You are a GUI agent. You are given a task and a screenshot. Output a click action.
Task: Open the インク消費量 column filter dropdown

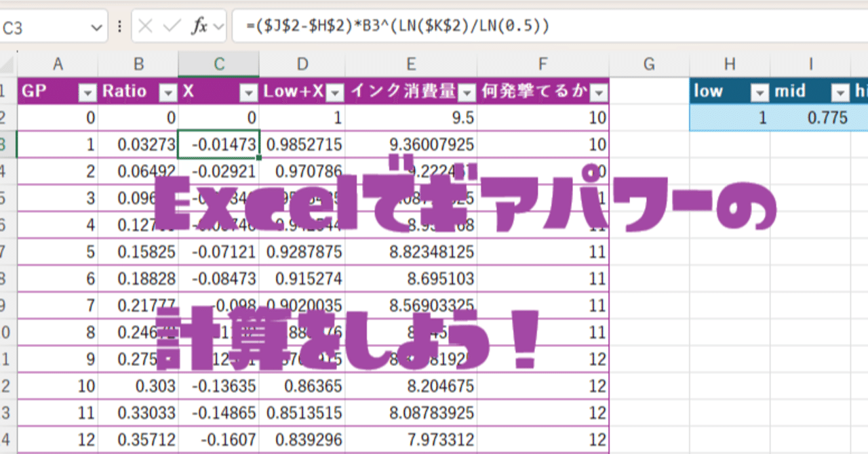coord(465,90)
